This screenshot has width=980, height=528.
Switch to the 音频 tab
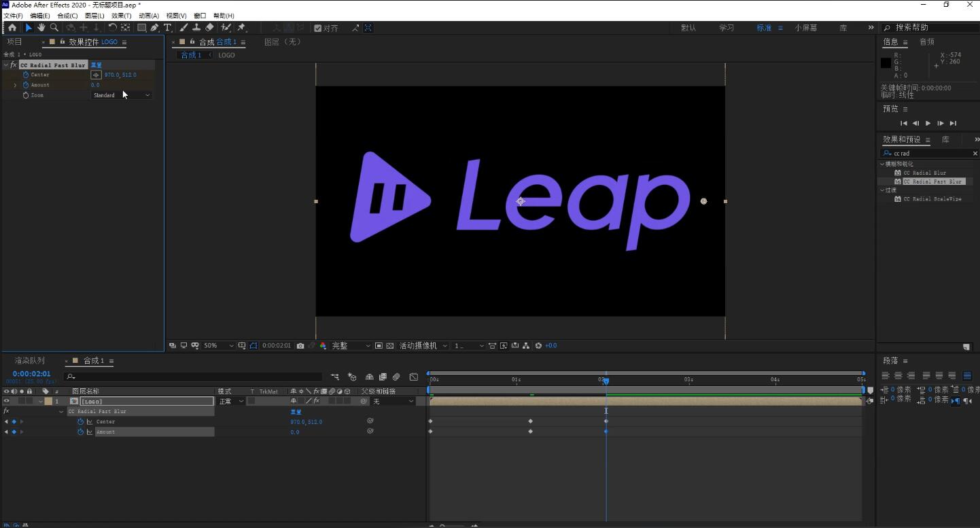tap(927, 42)
